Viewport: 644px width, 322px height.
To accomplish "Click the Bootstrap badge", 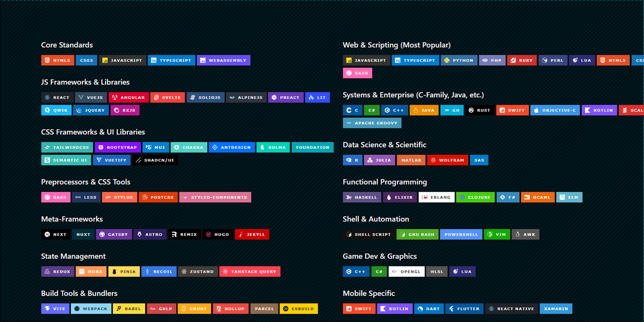I will tap(118, 147).
